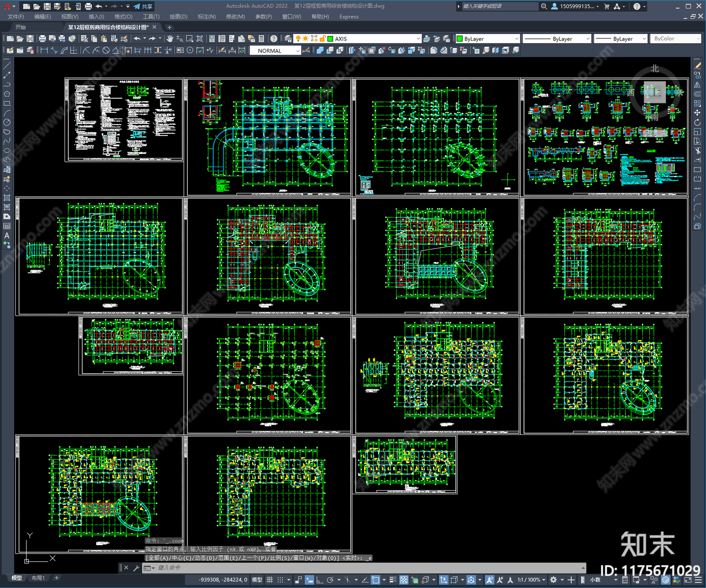Click the Zoom Window icon
Viewport: 706px width, 588px height.
pos(189,39)
